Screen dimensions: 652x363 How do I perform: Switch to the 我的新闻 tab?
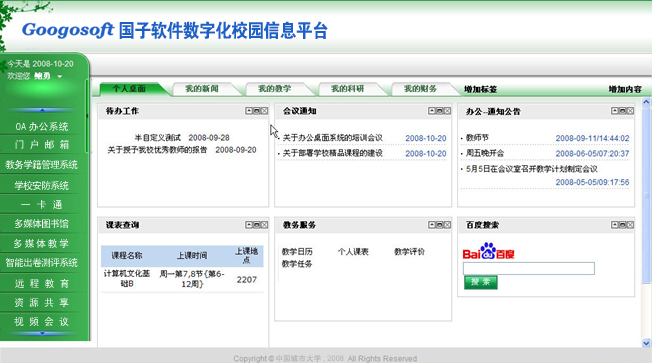[x=202, y=89]
